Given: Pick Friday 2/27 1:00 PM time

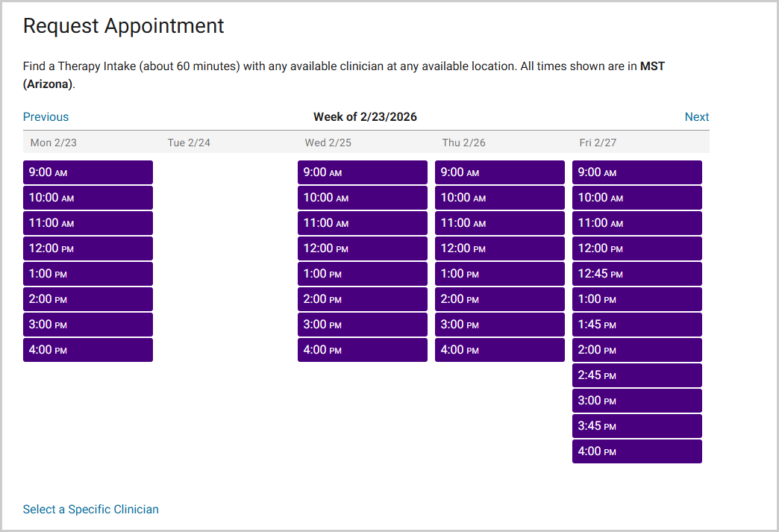Looking at the screenshot, I should (x=637, y=299).
